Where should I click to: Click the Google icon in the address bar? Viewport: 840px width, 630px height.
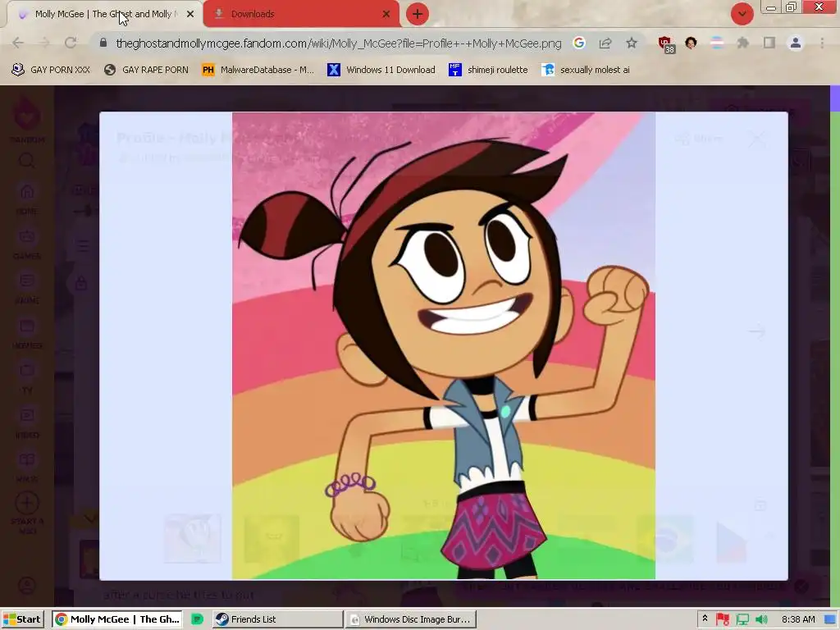578,43
